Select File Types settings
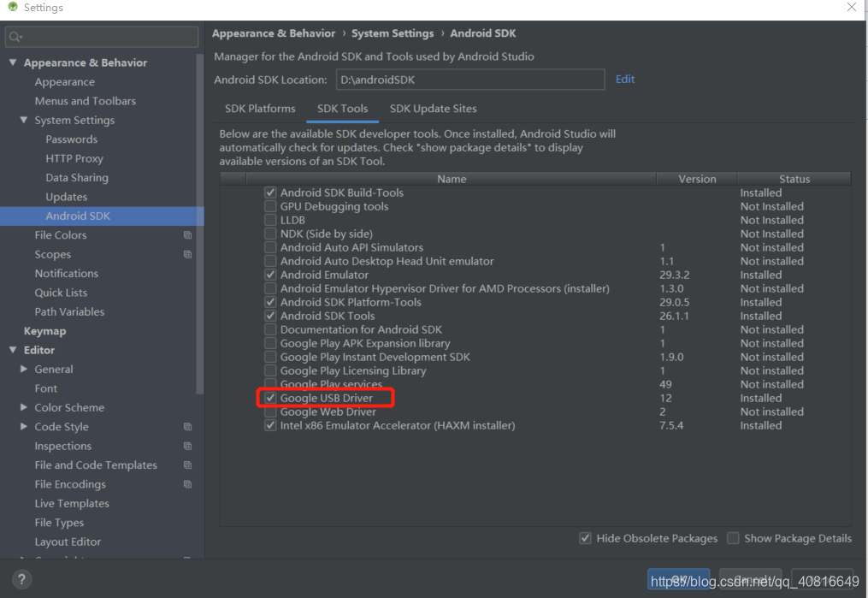Screen dimensions: 868x598 59,523
